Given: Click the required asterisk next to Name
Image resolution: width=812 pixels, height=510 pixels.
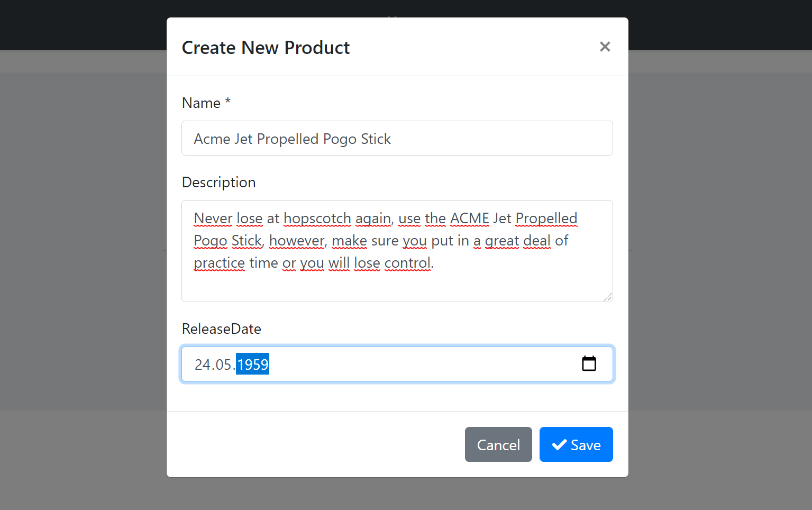Looking at the screenshot, I should pyautogui.click(x=227, y=102).
